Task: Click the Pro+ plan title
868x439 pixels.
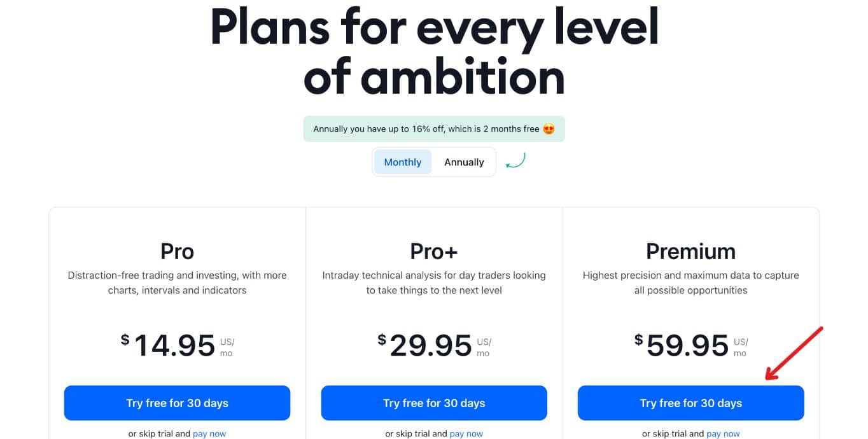Action: 434,251
